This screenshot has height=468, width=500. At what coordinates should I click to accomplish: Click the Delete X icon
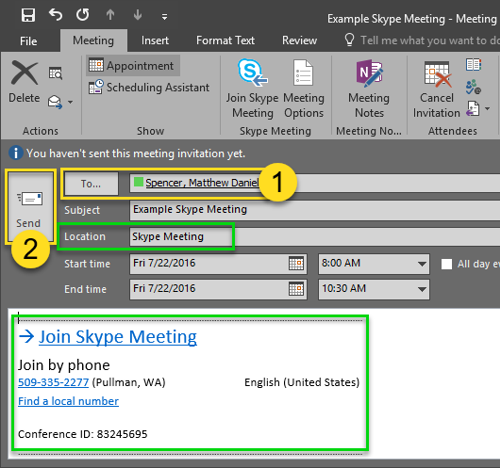point(24,73)
